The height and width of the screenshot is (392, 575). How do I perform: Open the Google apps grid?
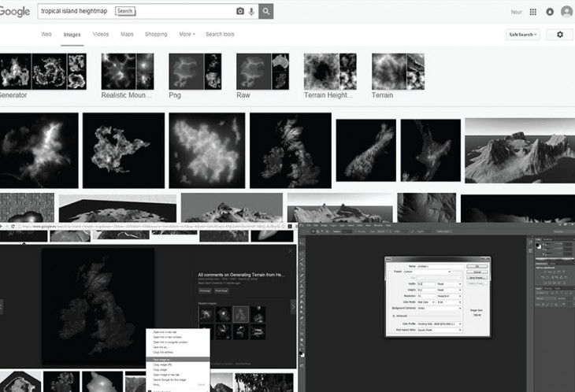coord(533,12)
